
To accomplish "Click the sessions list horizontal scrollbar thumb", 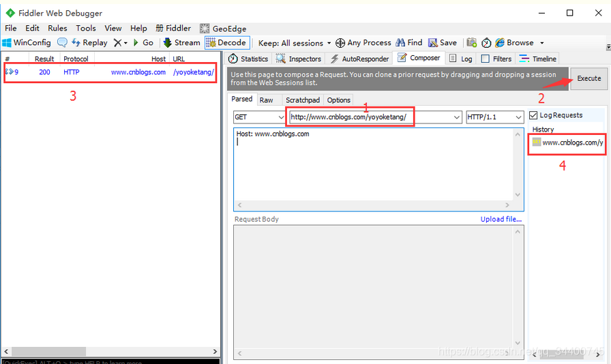I will click(x=48, y=351).
